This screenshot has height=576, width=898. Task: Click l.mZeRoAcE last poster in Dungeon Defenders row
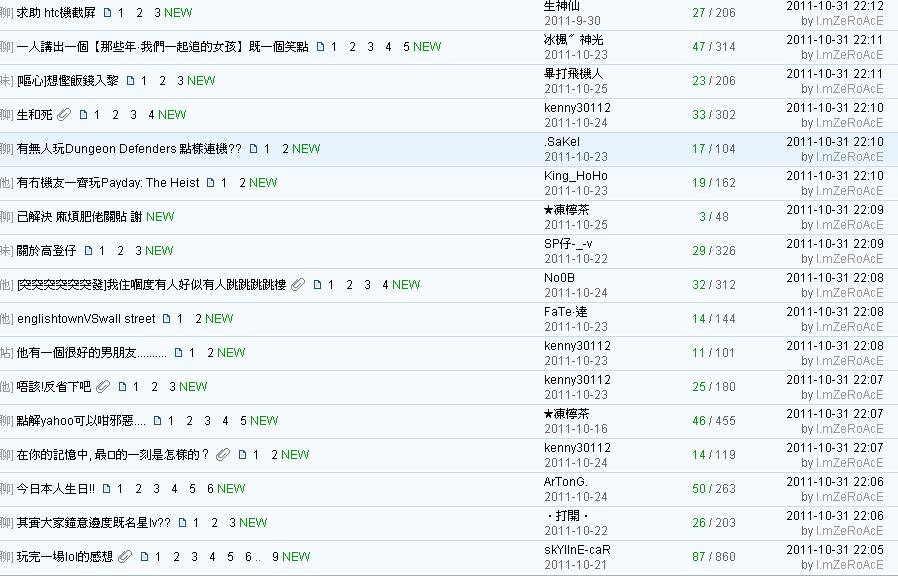(850, 157)
